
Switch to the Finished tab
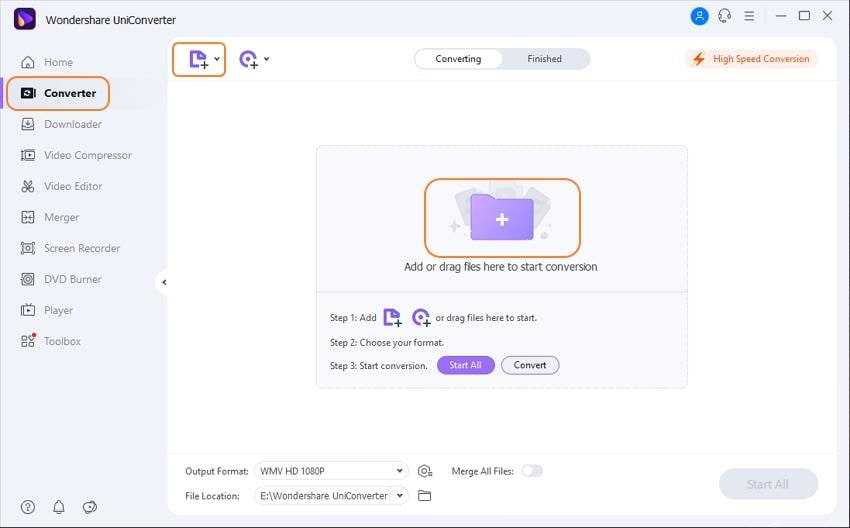pyautogui.click(x=544, y=59)
